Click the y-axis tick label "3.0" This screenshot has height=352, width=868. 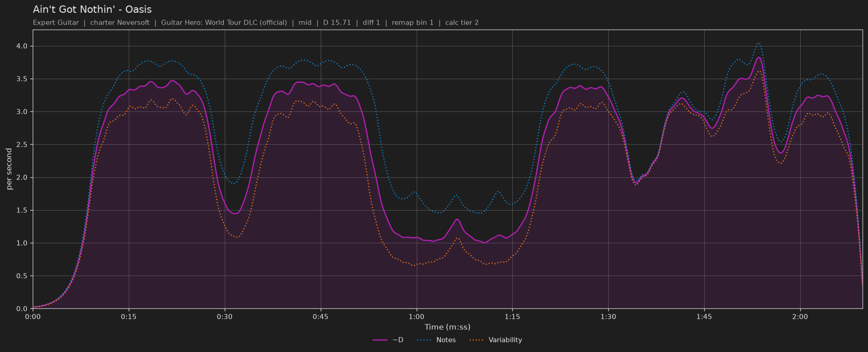(x=22, y=112)
